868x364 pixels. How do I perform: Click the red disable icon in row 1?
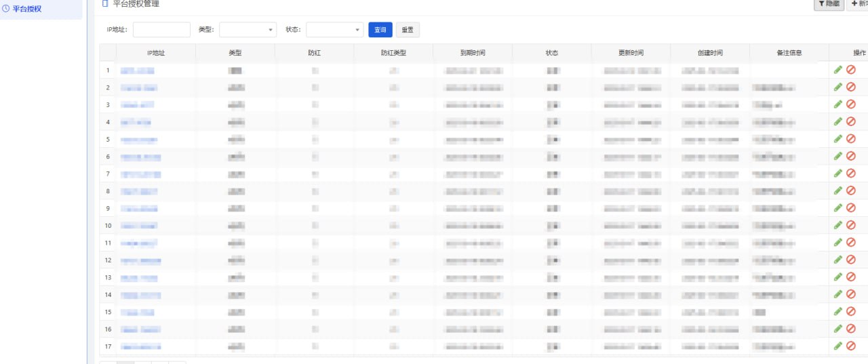(x=850, y=70)
